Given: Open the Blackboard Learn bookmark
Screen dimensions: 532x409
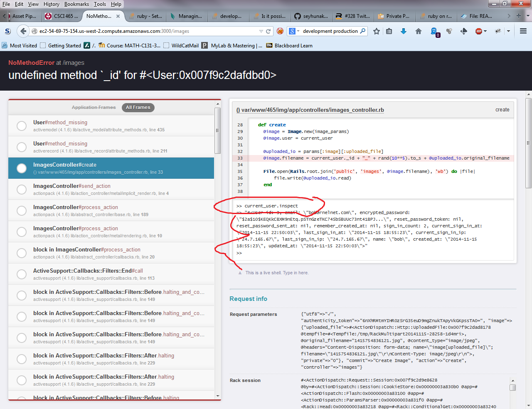Looking at the screenshot, I should point(289,46).
